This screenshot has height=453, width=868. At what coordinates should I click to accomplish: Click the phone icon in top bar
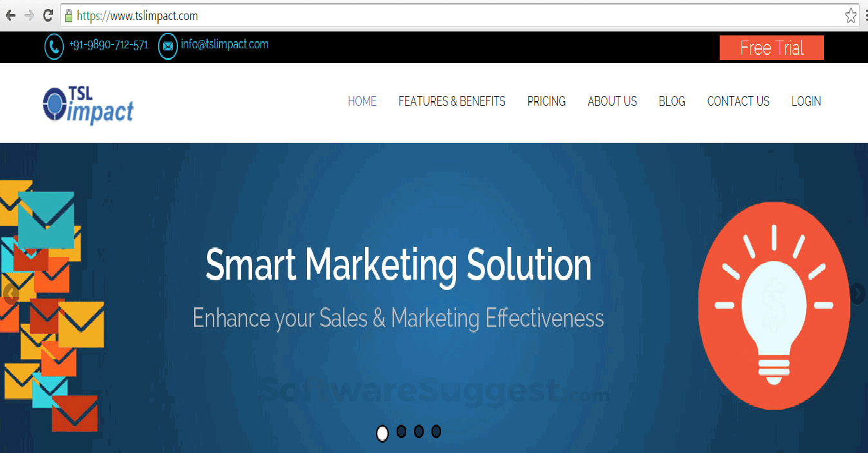click(54, 46)
